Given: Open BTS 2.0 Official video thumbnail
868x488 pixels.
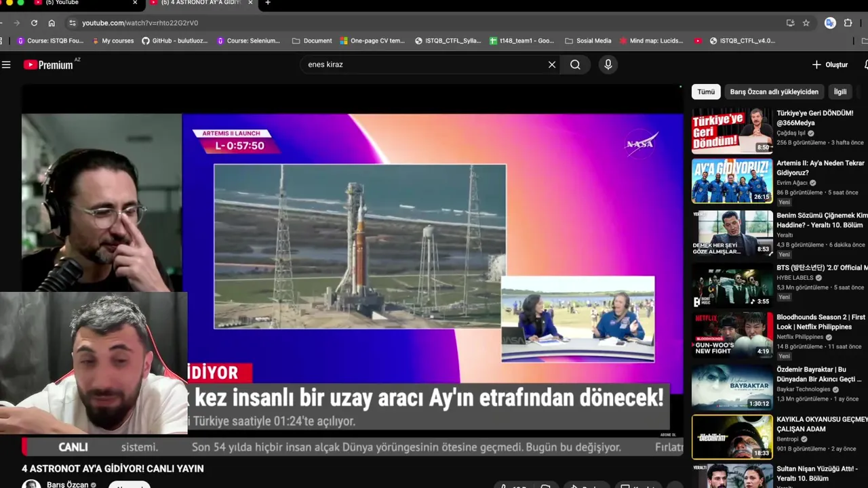Looking at the screenshot, I should (x=732, y=285).
